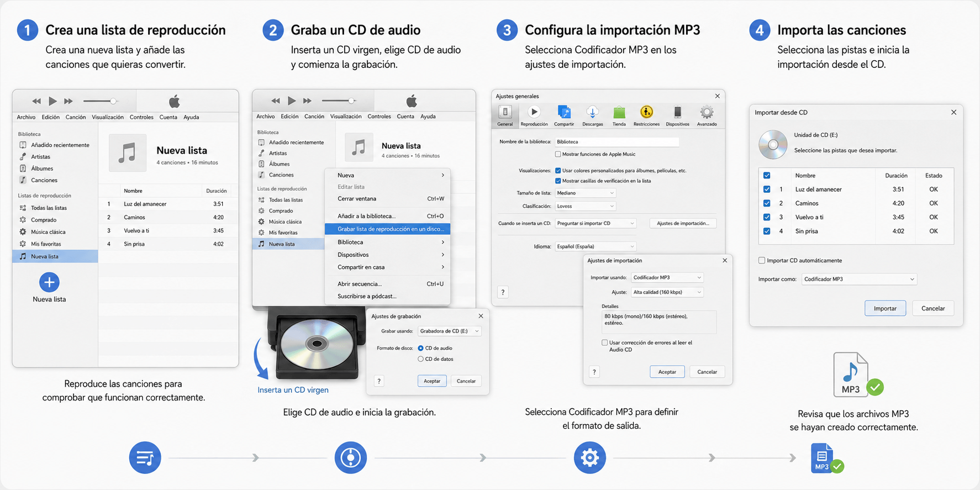Image resolution: width=980 pixels, height=490 pixels.
Task: Enable Usar corrección de errores checkbox
Action: point(605,343)
